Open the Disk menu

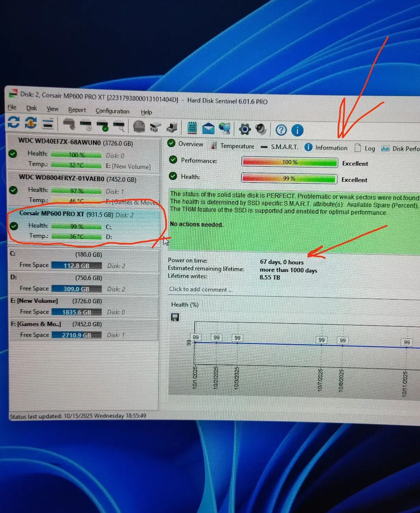click(x=31, y=108)
